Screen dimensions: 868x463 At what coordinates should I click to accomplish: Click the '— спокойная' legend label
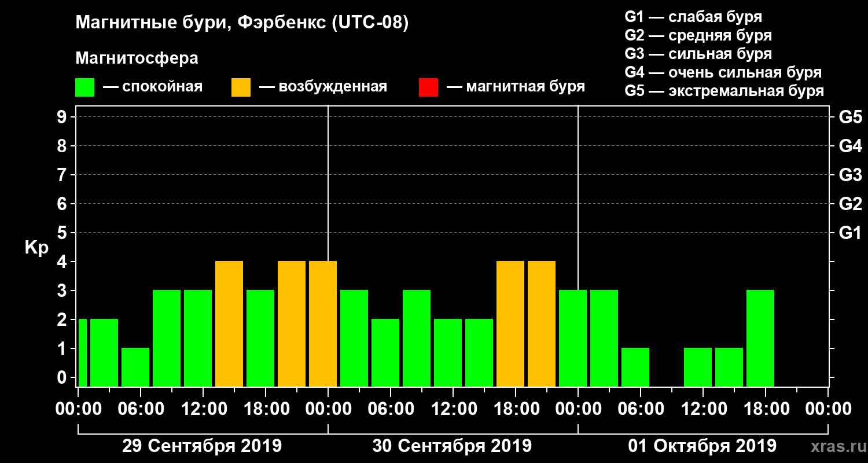tap(152, 87)
